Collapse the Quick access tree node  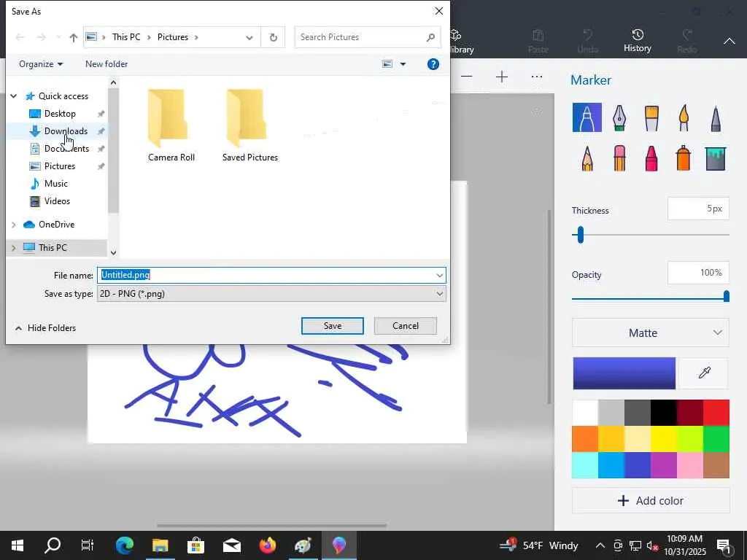click(14, 96)
